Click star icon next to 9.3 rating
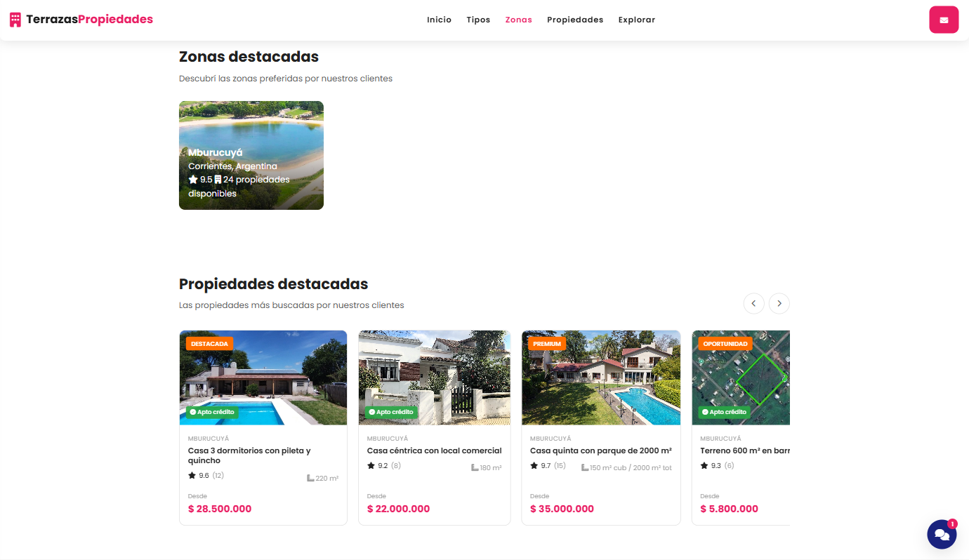 (x=704, y=465)
